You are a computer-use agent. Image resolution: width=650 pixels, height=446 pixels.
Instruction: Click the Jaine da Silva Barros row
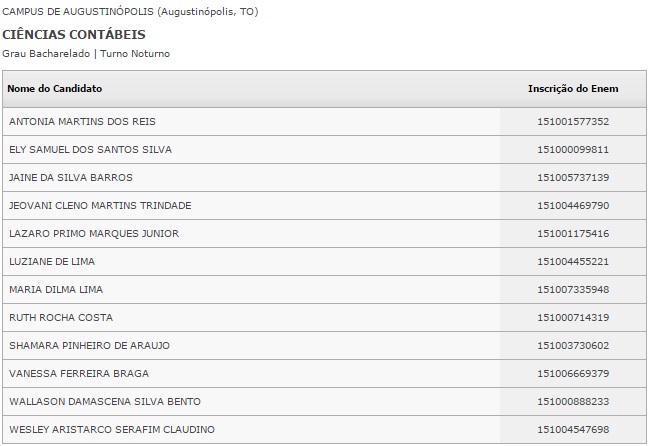[x=70, y=178]
